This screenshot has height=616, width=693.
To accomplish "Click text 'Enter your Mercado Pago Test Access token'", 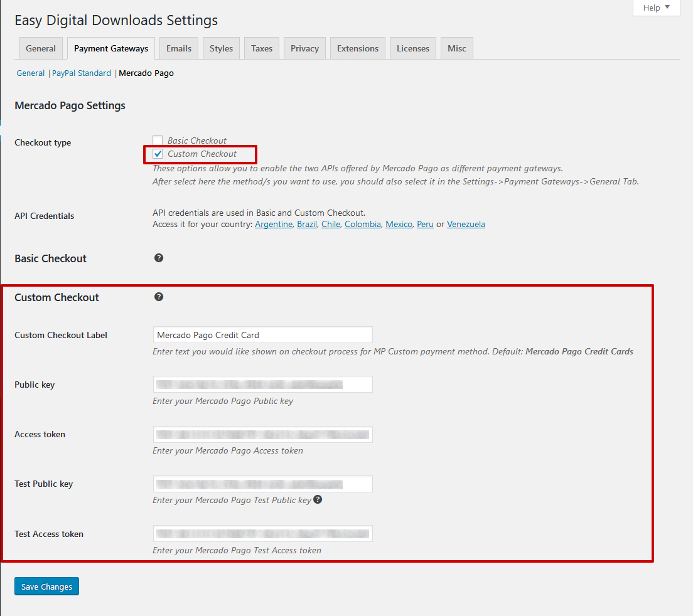I will pyautogui.click(x=237, y=550).
